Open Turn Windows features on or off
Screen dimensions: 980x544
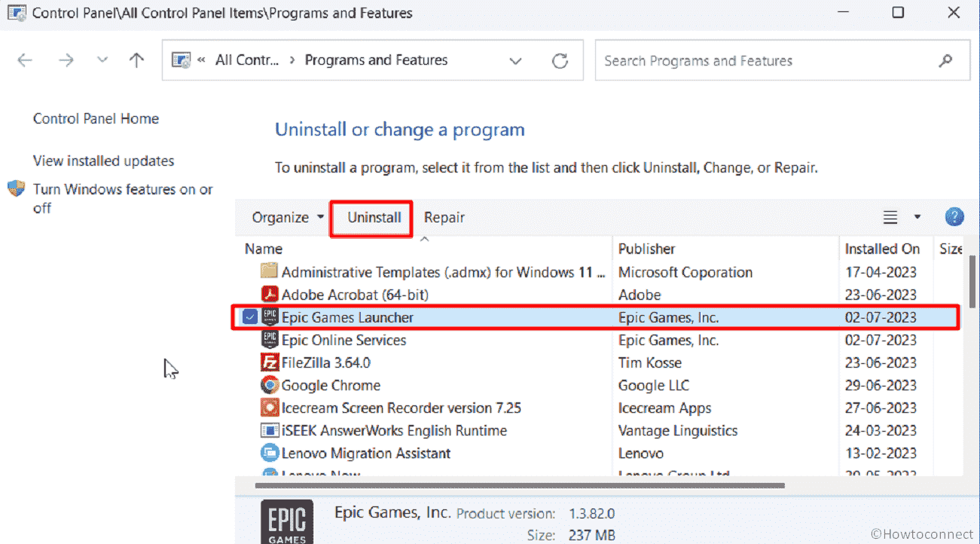[123, 198]
